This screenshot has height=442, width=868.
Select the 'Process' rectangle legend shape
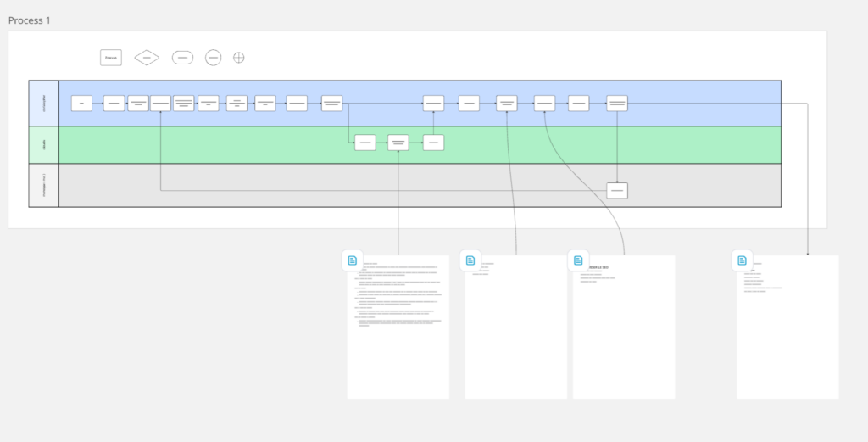coord(111,58)
